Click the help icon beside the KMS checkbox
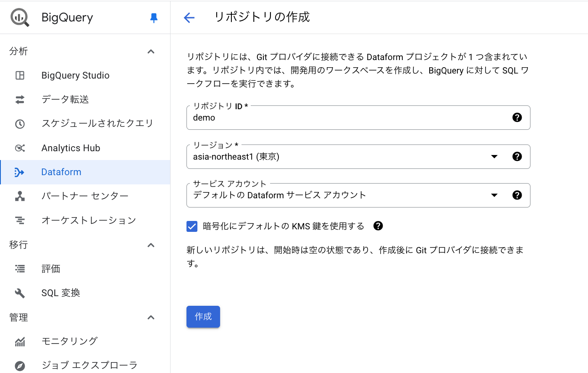The height and width of the screenshot is (373, 588). [x=378, y=226]
